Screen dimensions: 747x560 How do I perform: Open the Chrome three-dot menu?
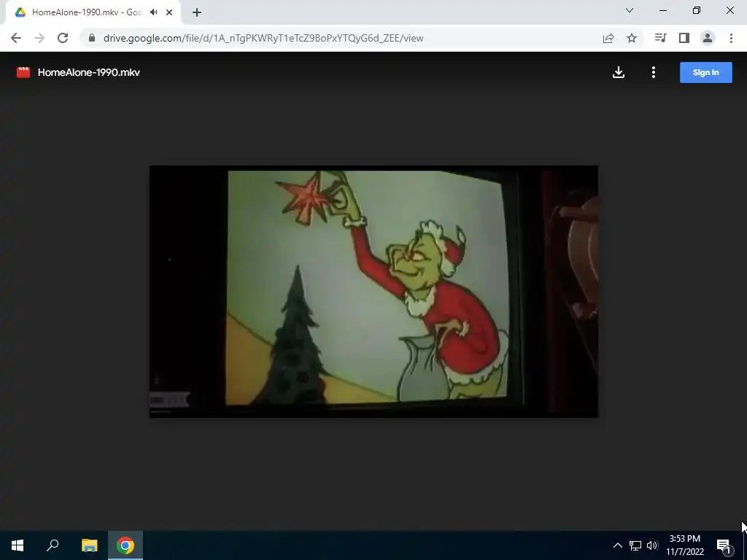731,38
